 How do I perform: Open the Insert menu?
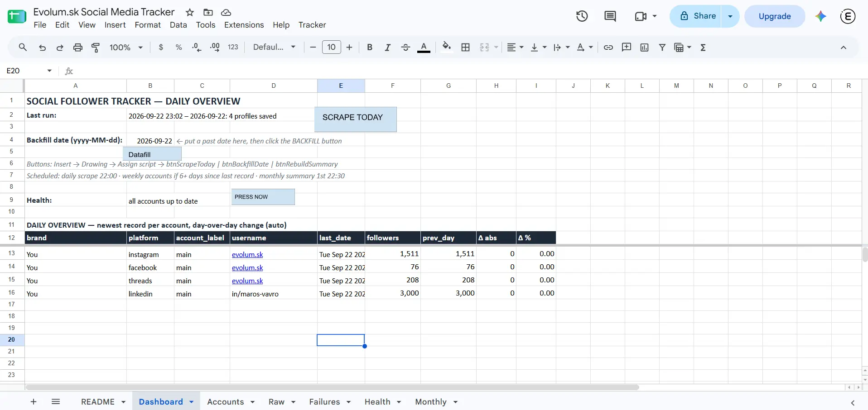coord(115,25)
